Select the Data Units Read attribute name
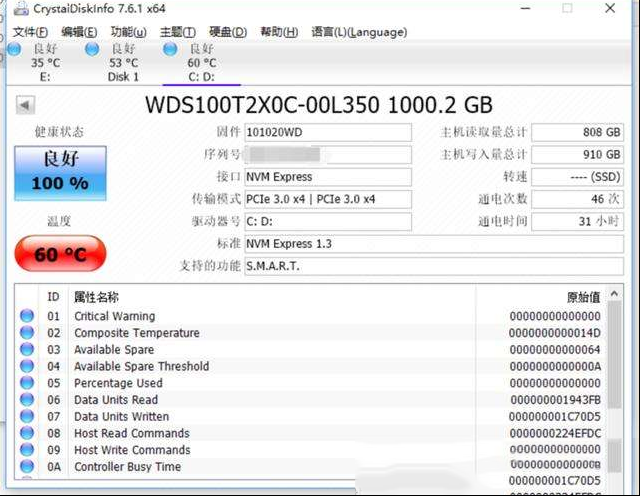The image size is (640, 496). [x=116, y=400]
